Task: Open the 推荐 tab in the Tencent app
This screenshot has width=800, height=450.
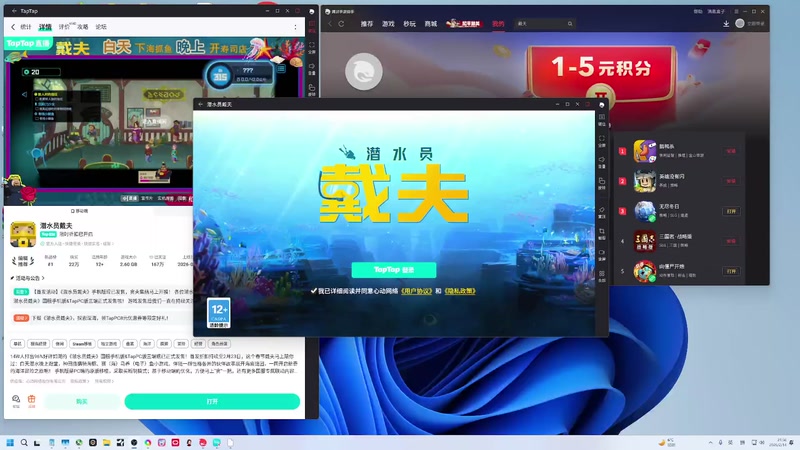Action: 367,23
